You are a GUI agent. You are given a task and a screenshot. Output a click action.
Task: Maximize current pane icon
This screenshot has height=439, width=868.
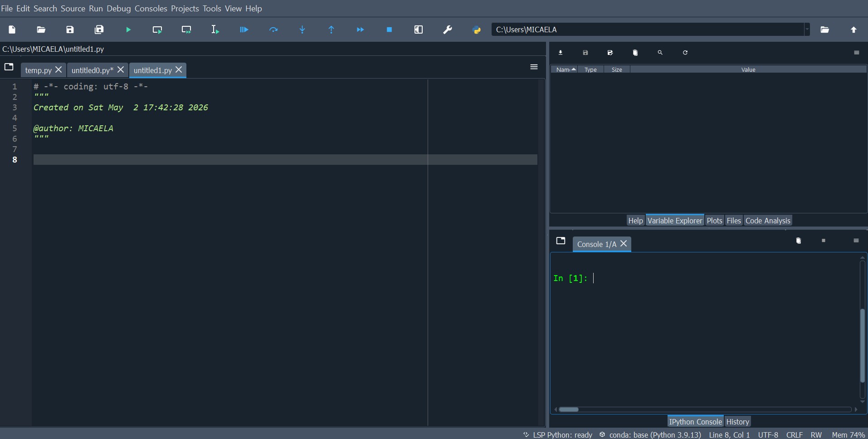[419, 30]
